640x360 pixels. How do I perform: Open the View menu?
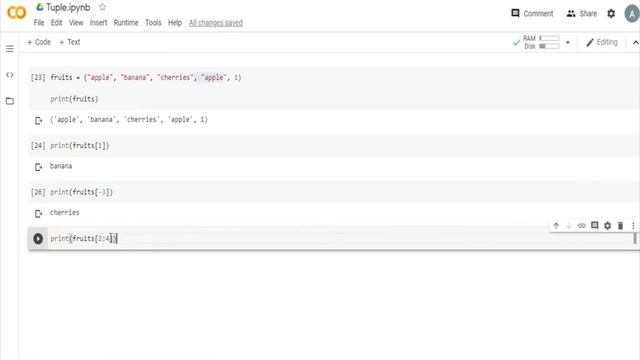(76, 22)
